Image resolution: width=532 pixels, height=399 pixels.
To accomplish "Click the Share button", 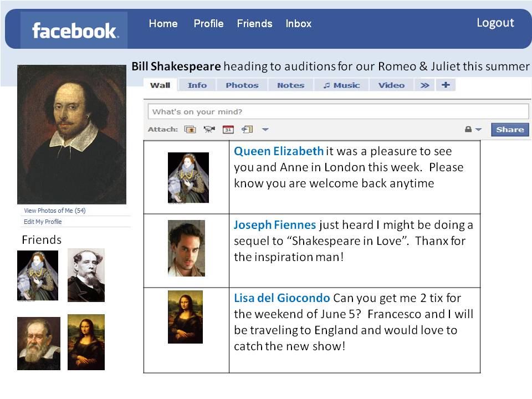I will (x=510, y=130).
